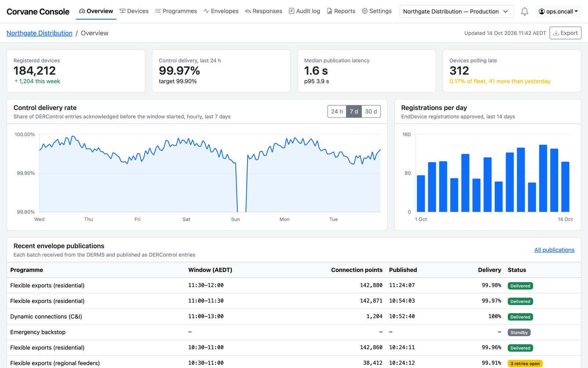Click the Delivered badge for window 11:30–12:00
This screenshot has height=368, width=588.
point(520,286)
